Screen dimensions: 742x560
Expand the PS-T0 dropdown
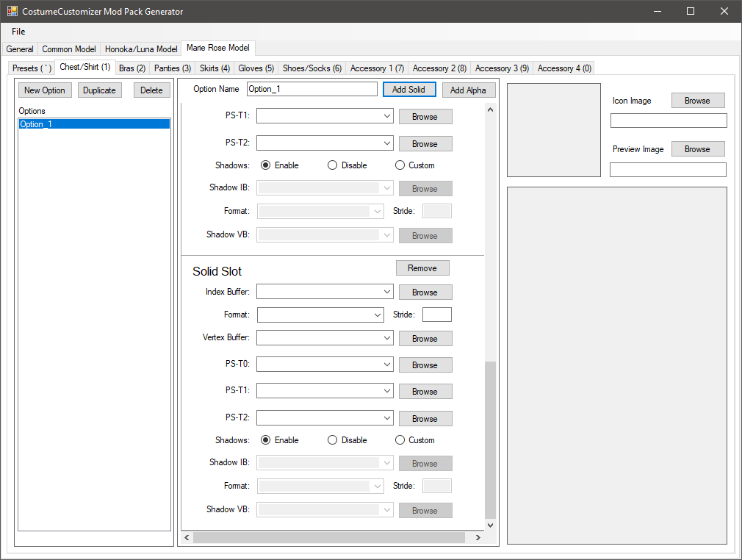coord(386,364)
